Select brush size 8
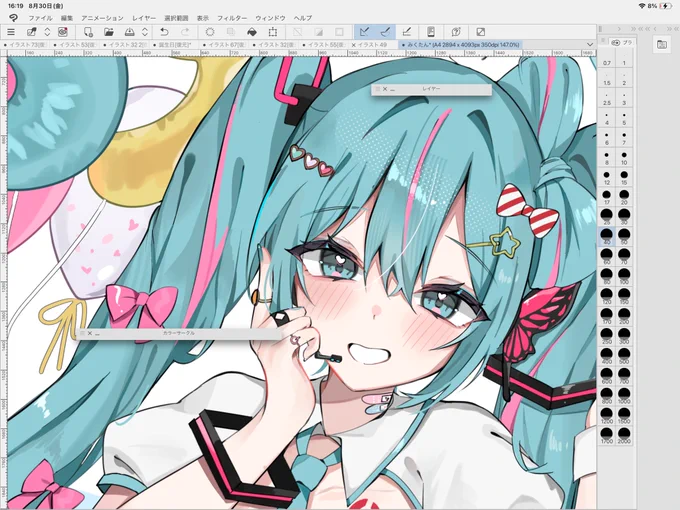 coord(607,159)
